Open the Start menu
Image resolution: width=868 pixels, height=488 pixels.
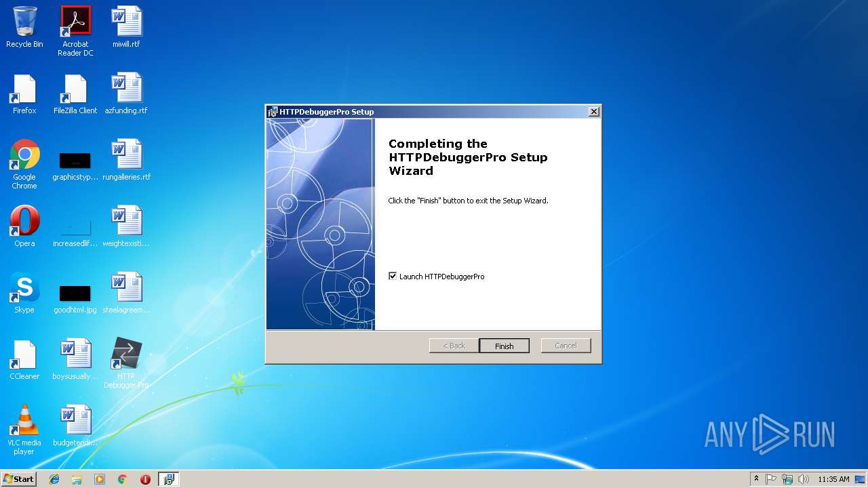[x=18, y=479]
